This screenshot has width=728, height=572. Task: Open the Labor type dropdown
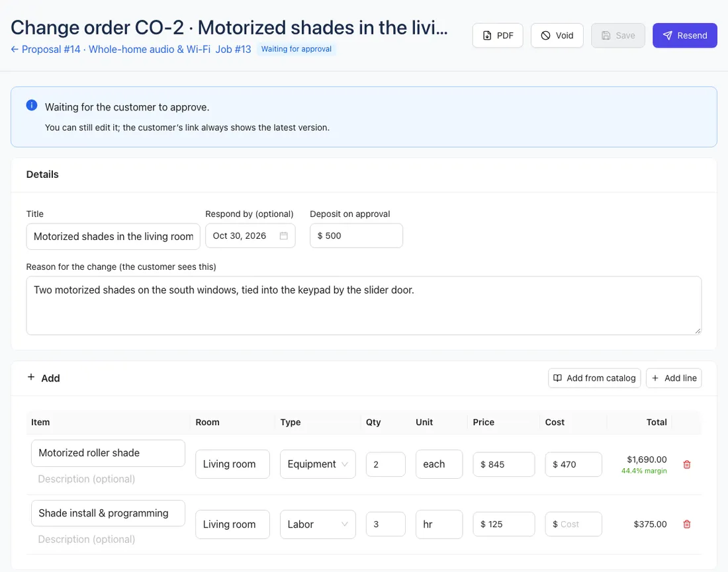click(x=318, y=524)
